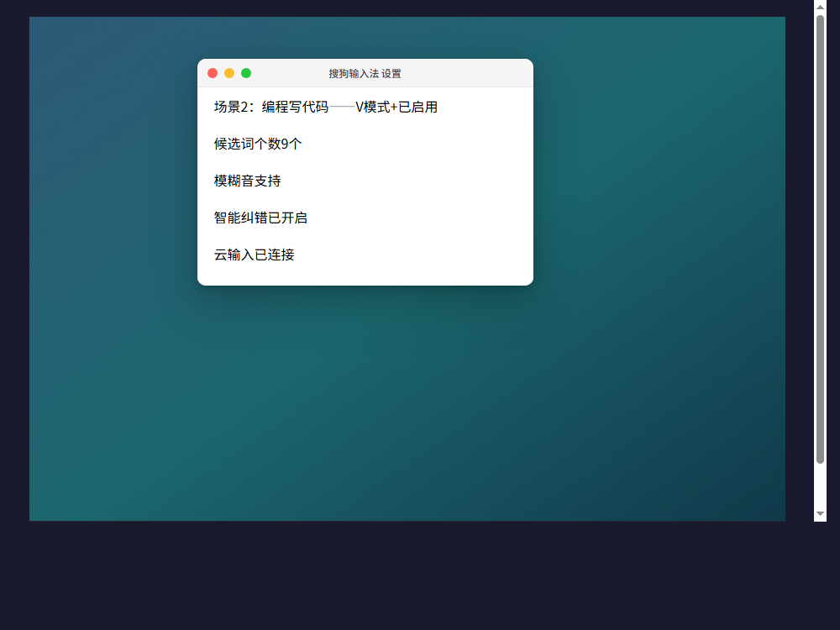The width and height of the screenshot is (840, 630).
Task: Click the empty gray title bar area
Action: [466, 73]
